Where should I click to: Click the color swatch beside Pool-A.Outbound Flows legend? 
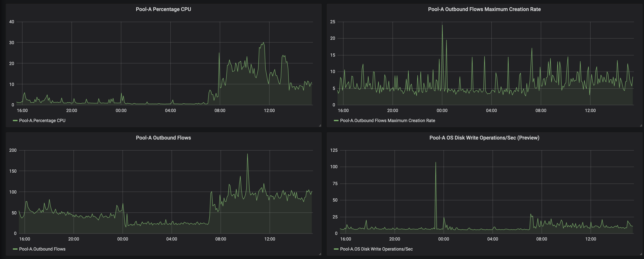15,249
